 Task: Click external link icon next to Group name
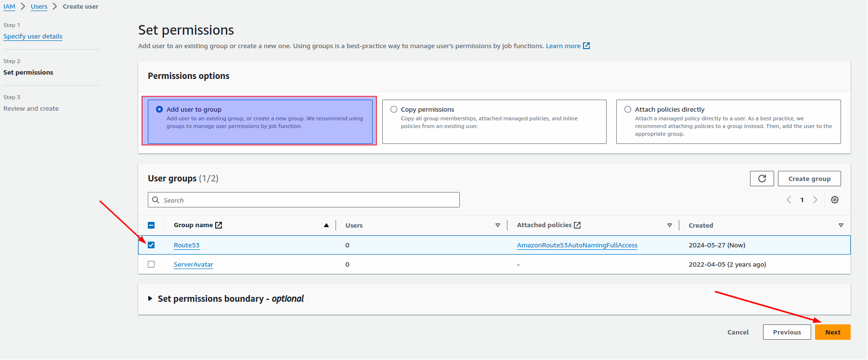[219, 225]
